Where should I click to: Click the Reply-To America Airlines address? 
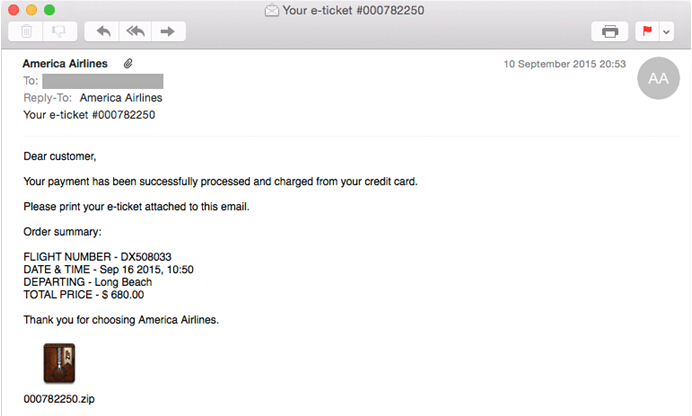click(x=120, y=98)
